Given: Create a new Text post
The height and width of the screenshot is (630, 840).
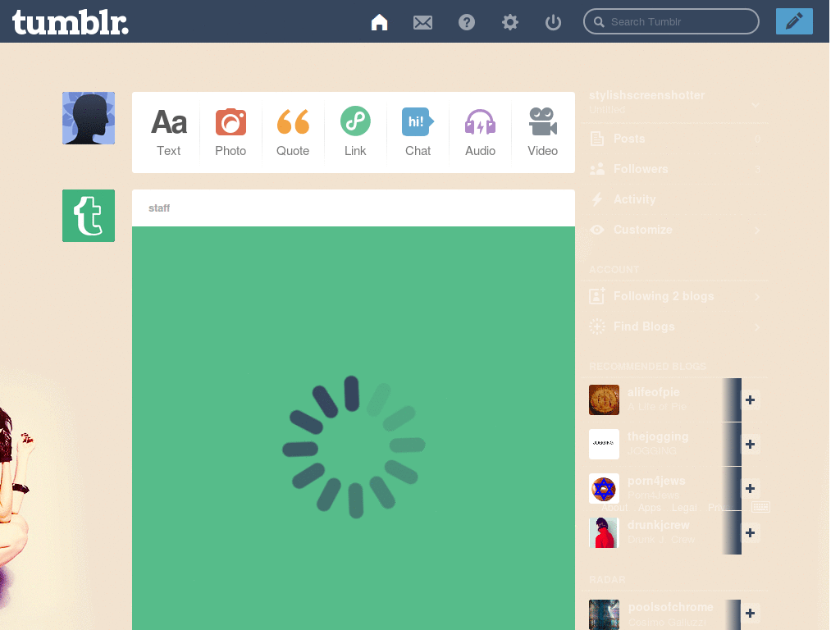Looking at the screenshot, I should [169, 132].
